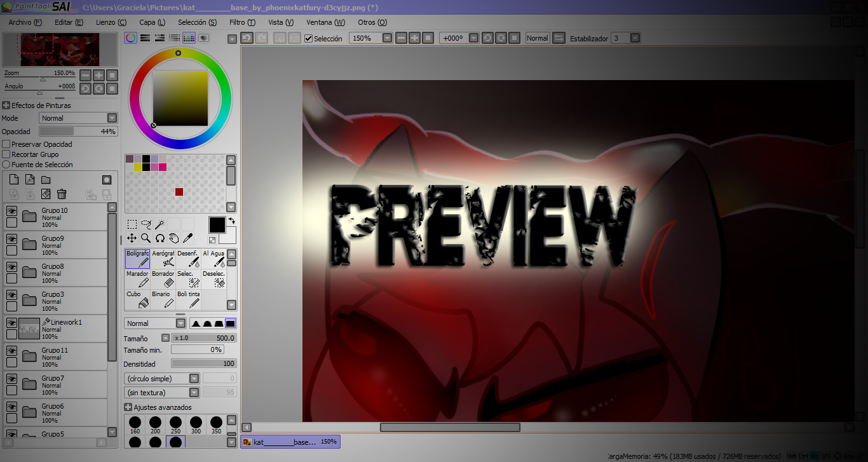This screenshot has width=868, height=462.
Task: Activate the move layer tool
Action: pos(132,238)
